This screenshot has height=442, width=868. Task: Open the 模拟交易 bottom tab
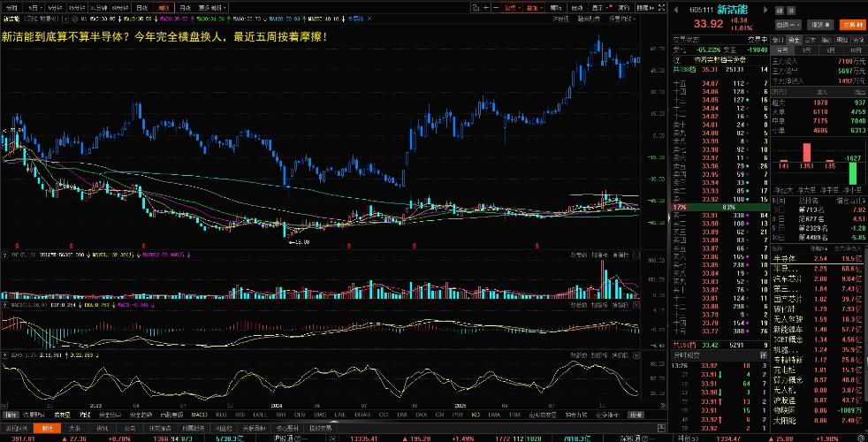click(320, 428)
